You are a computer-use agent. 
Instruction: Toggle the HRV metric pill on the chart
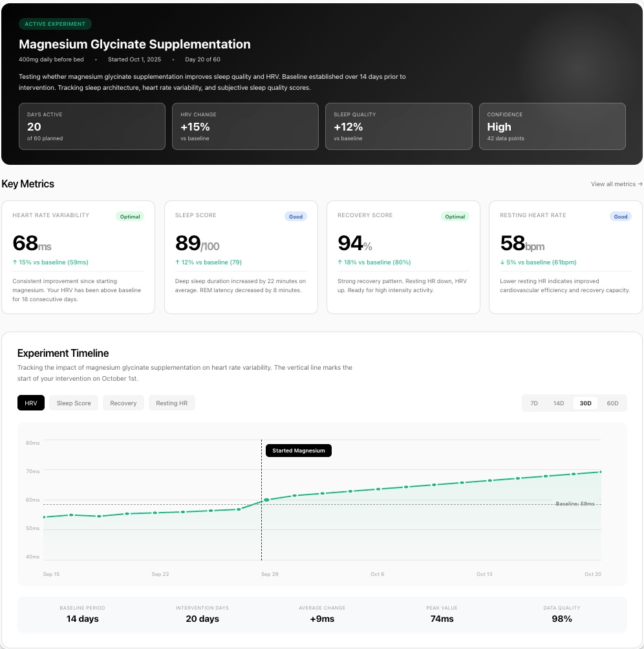[x=30, y=403]
